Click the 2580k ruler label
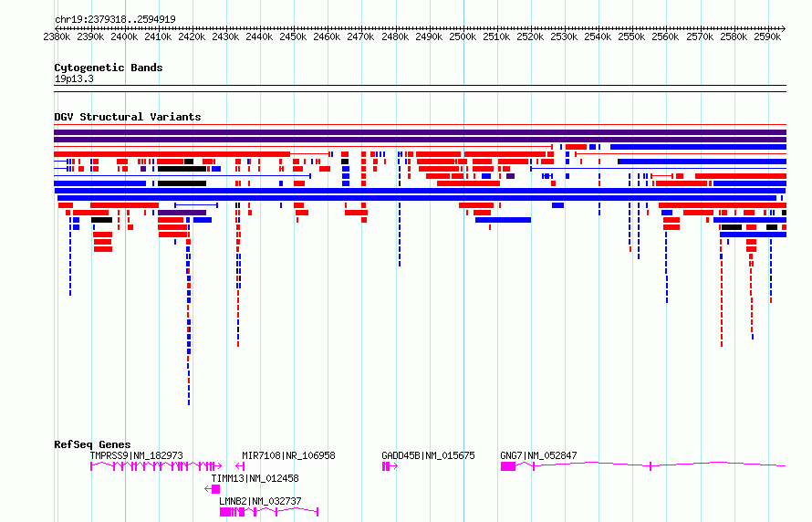 pyautogui.click(x=734, y=37)
